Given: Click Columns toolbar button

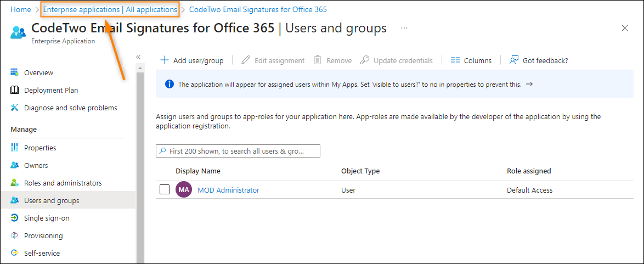Looking at the screenshot, I should point(471,60).
